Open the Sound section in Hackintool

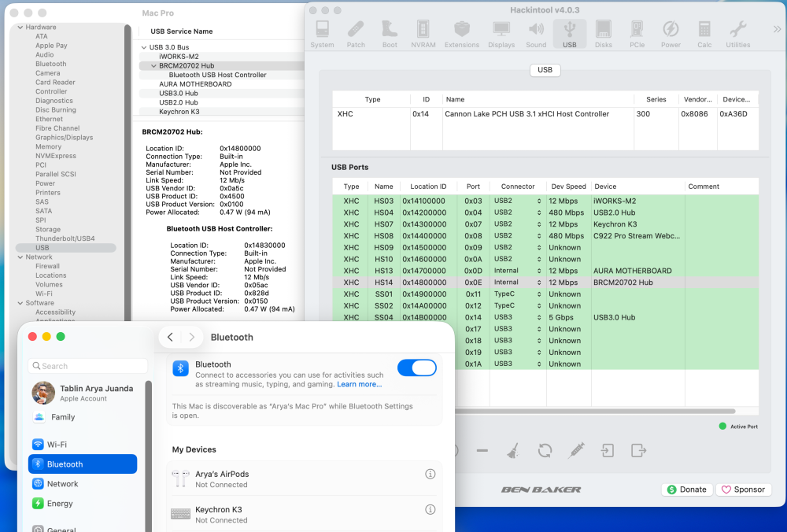[536, 34]
